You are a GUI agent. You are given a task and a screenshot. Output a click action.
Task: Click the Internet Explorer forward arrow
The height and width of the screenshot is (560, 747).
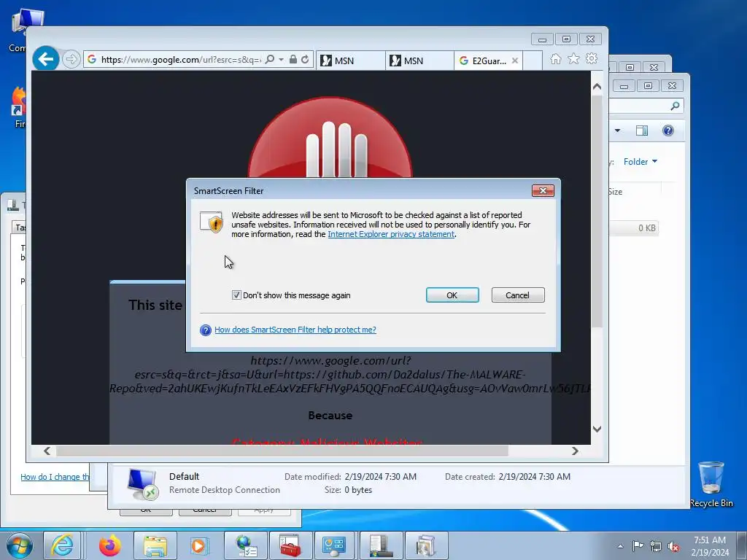click(71, 60)
